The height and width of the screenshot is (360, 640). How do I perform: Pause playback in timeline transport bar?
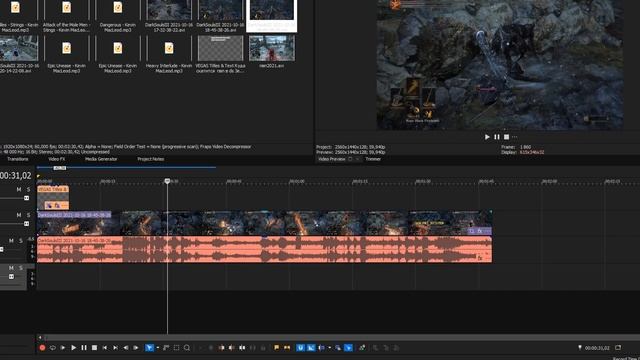click(x=84, y=348)
